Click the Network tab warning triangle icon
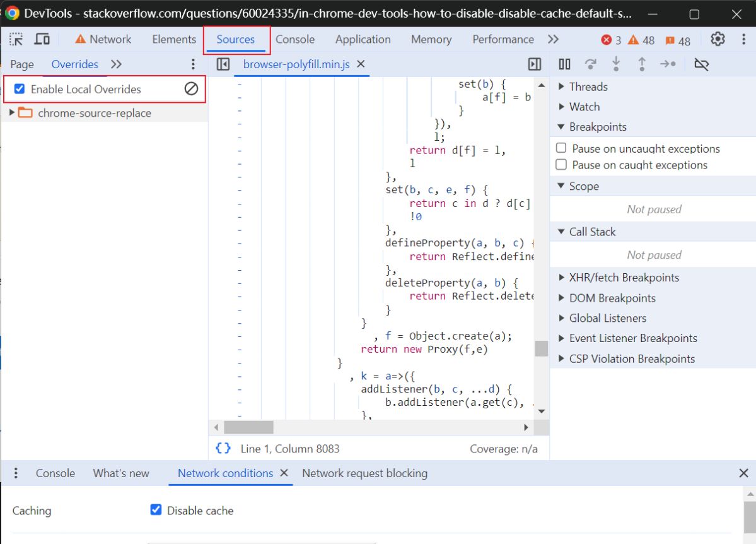 (x=80, y=39)
